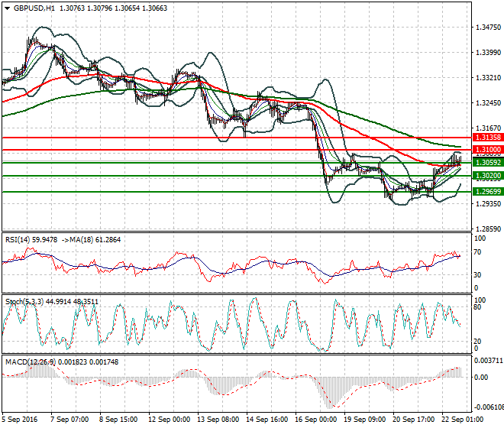Click the Stochastic scale value 20
Screen dimensions: 504x428
coord(477,341)
